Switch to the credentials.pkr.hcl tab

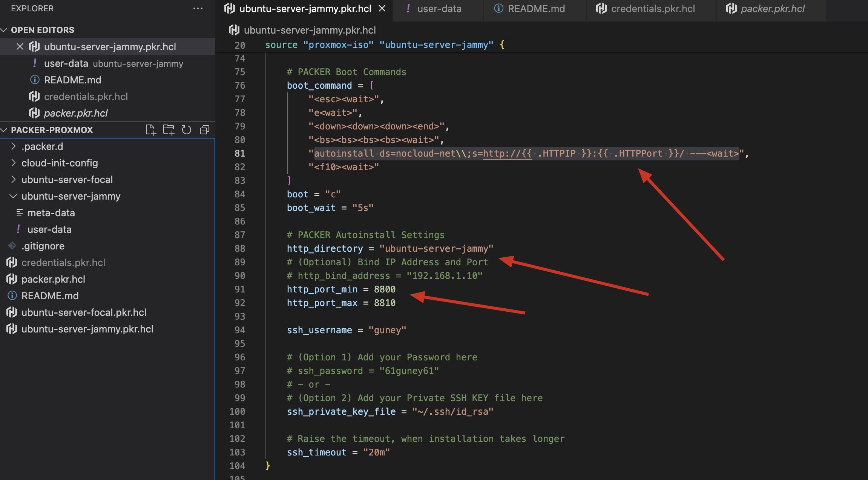pos(652,8)
